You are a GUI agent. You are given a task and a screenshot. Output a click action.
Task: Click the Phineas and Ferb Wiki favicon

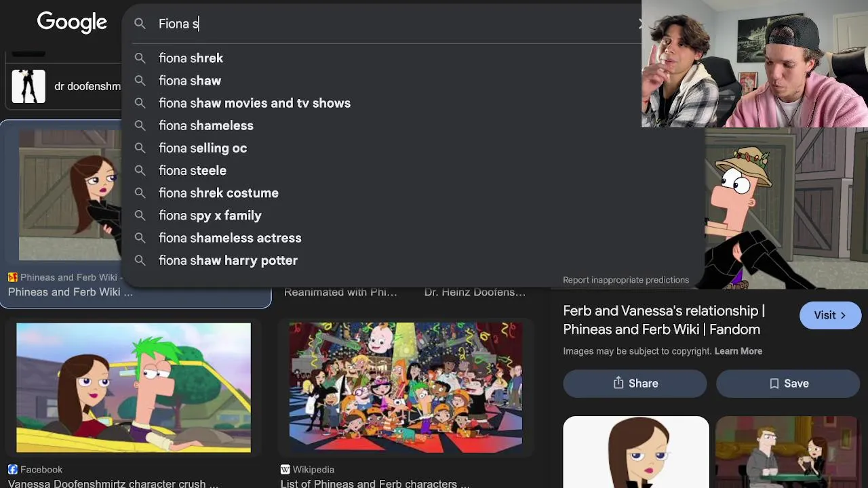coord(13,277)
